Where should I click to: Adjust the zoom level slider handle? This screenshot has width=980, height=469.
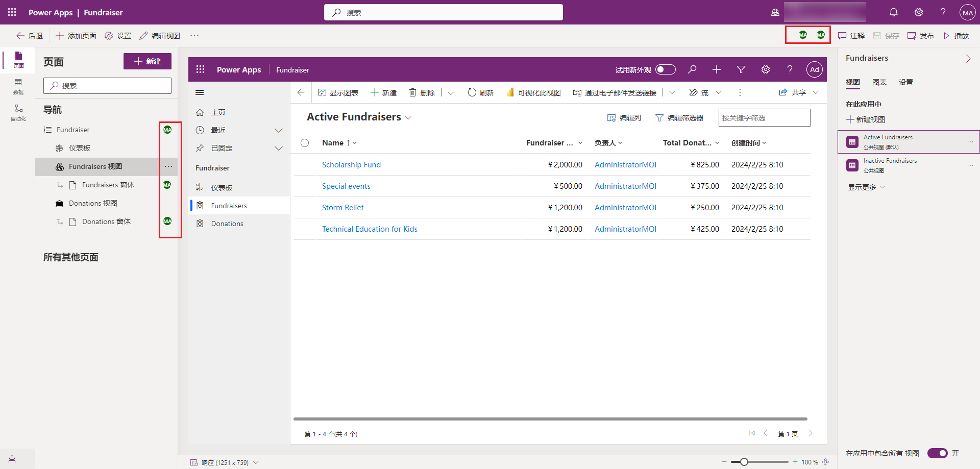click(744, 462)
